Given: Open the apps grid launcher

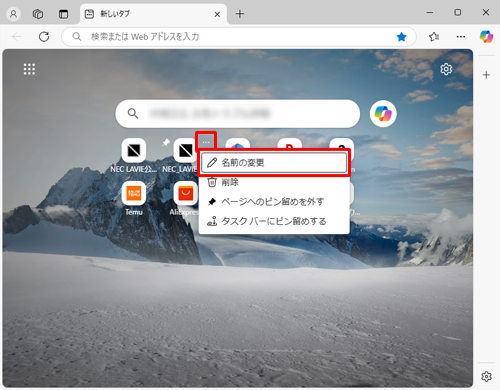Looking at the screenshot, I should (x=29, y=69).
